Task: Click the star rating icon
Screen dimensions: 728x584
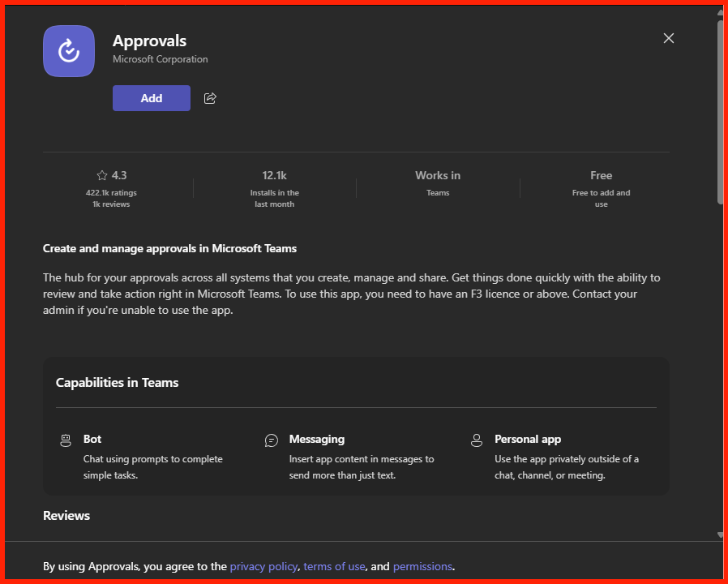Action: pos(101,175)
